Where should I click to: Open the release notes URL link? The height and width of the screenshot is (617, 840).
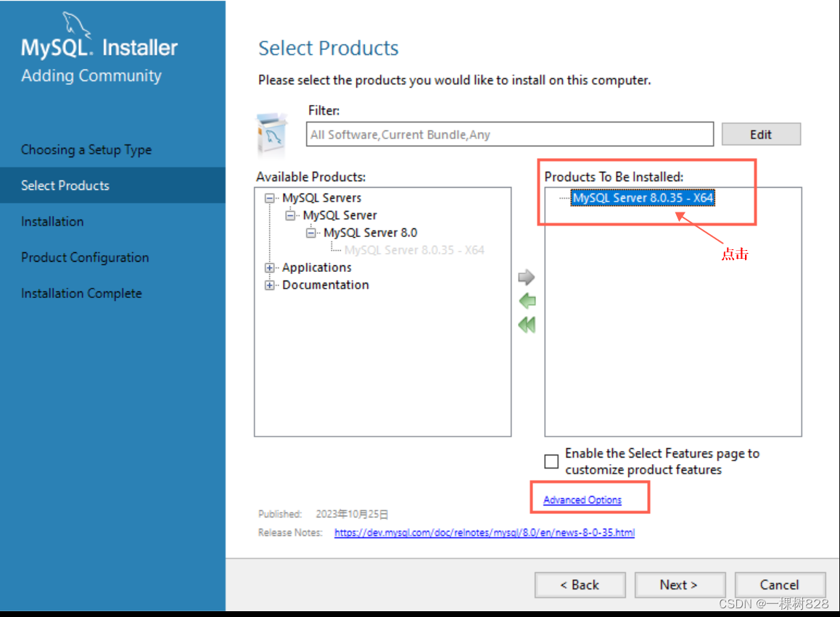click(x=485, y=532)
